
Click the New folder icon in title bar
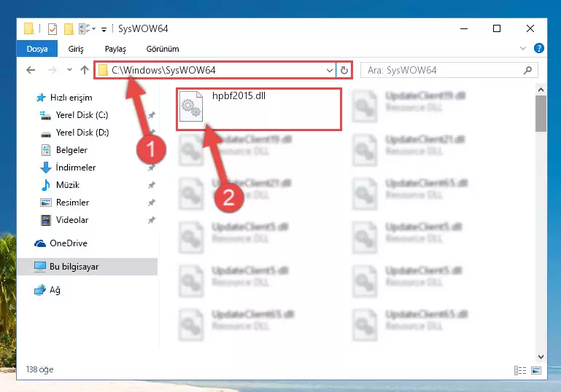coord(69,28)
